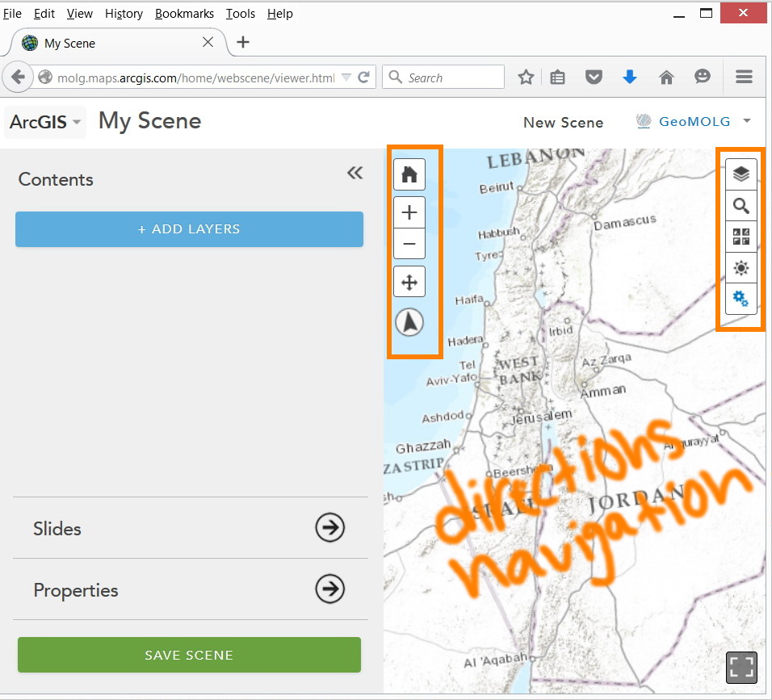Open the chat smiley icon

[x=702, y=77]
